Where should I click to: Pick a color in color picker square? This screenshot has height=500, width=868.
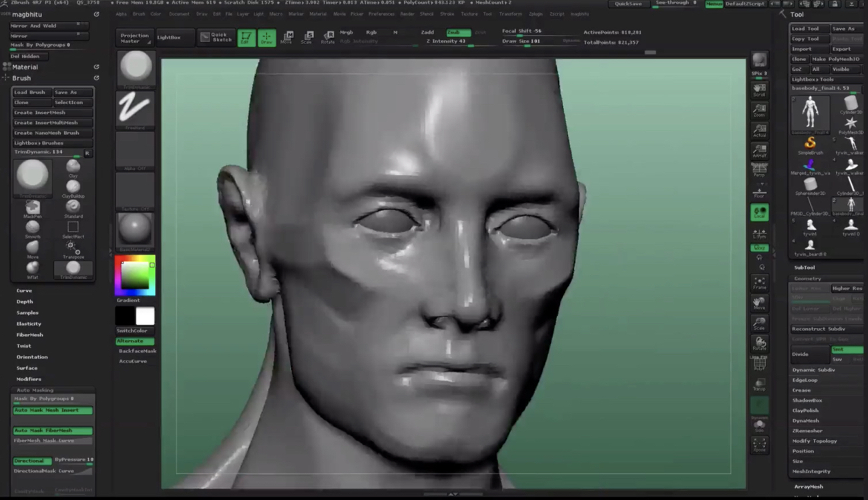[135, 275]
